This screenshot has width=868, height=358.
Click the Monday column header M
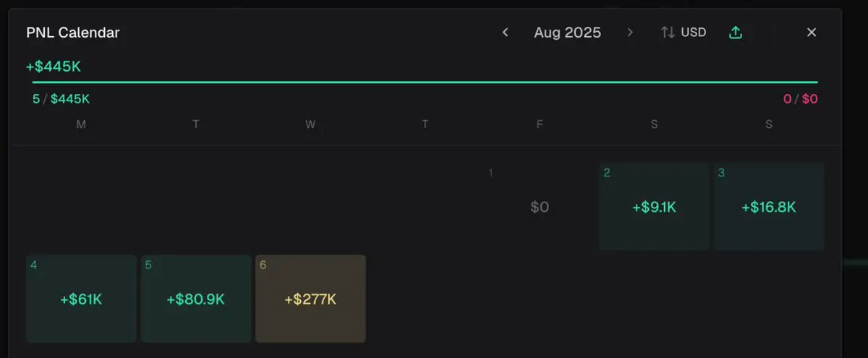81,124
